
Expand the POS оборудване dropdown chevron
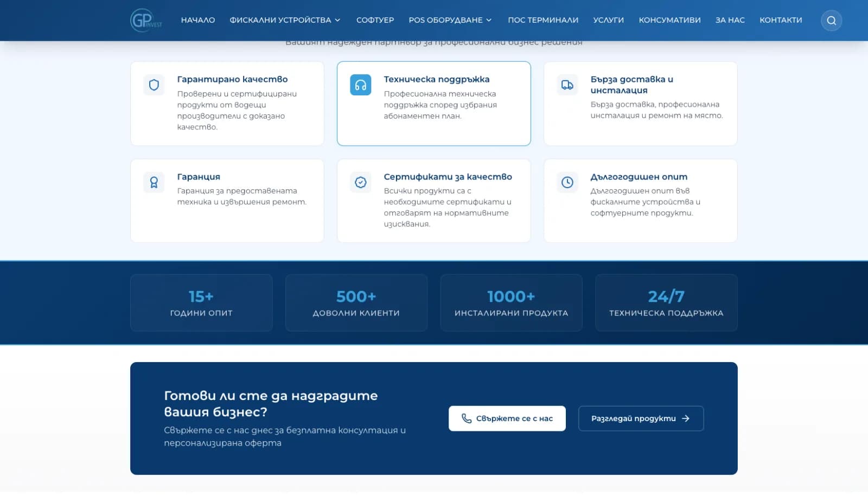pos(489,20)
